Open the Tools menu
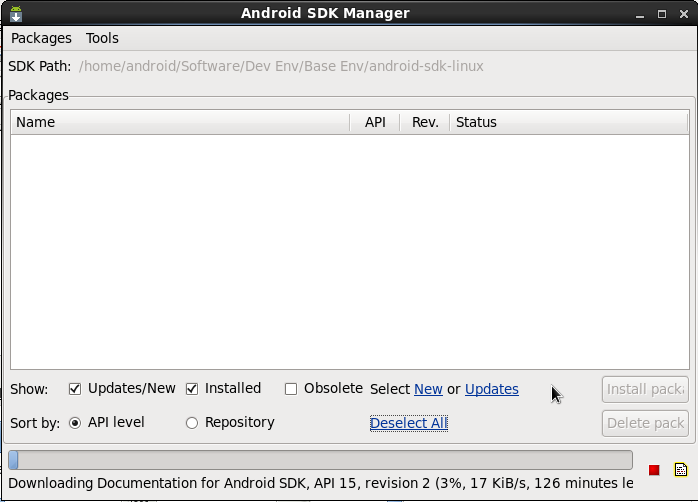The height and width of the screenshot is (502, 698). click(102, 38)
